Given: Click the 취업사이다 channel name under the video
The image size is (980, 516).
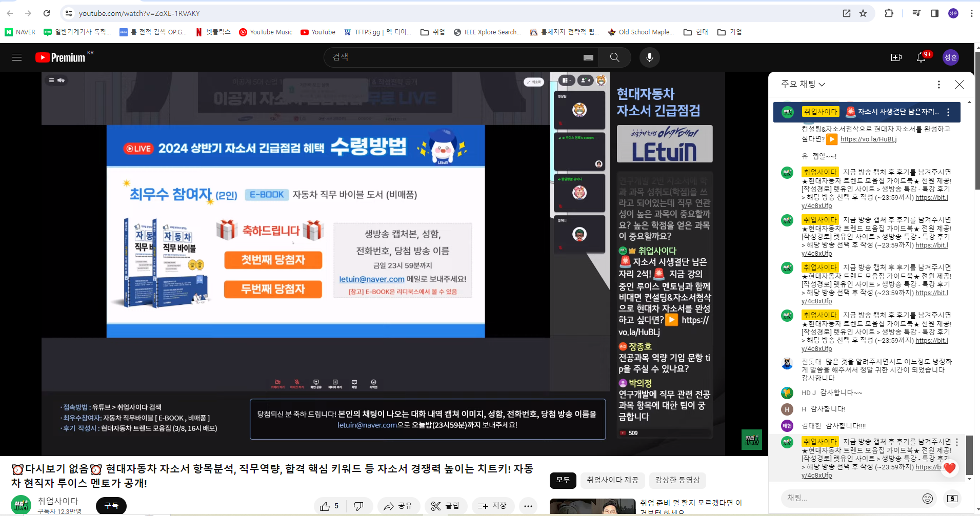Looking at the screenshot, I should click(58, 501).
